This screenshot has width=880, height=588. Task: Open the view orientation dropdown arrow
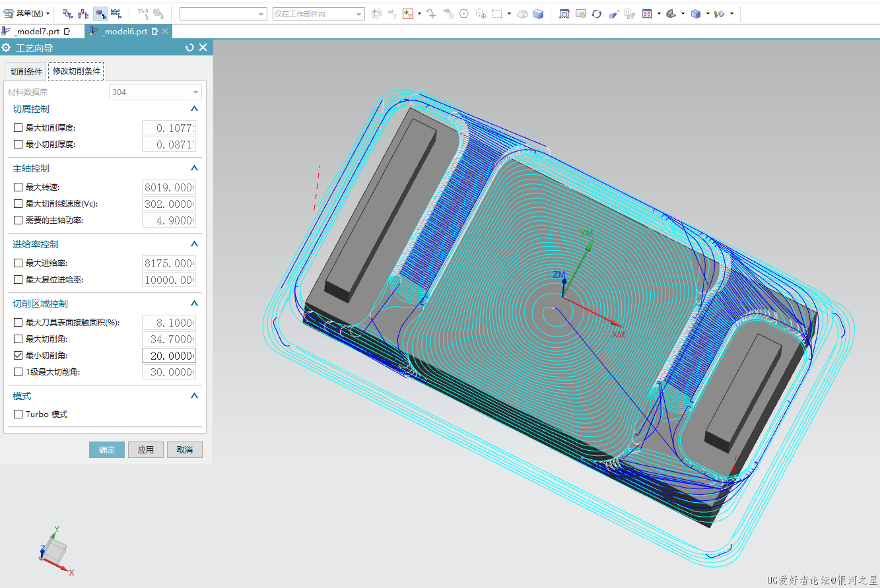pos(683,13)
